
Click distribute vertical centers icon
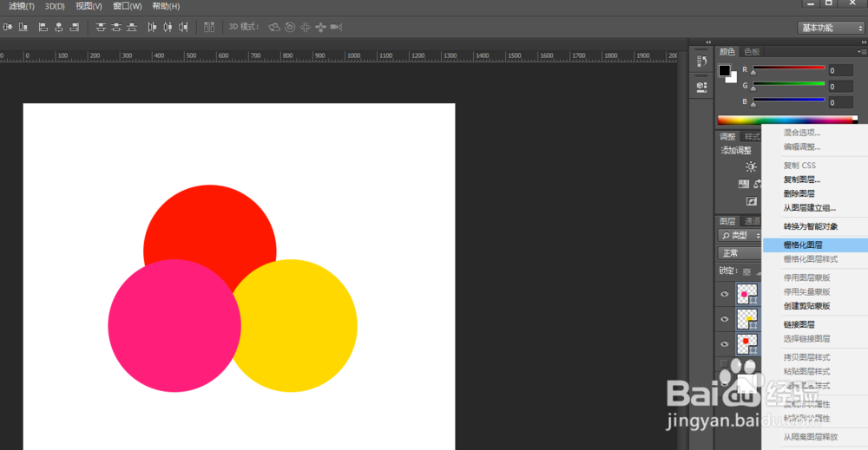tap(116, 27)
